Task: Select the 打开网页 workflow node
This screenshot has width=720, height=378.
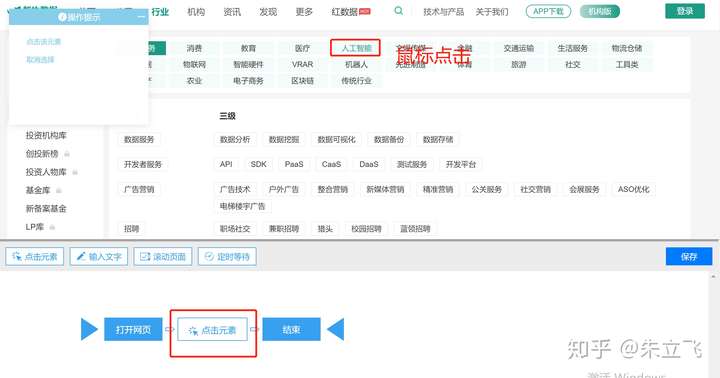Action: [133, 329]
